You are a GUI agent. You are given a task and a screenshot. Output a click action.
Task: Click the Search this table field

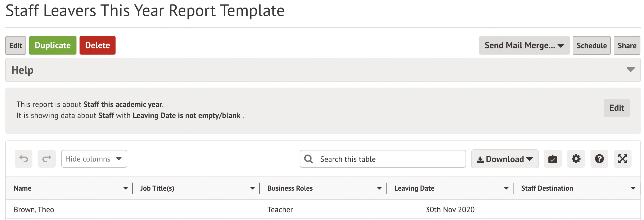pos(388,159)
